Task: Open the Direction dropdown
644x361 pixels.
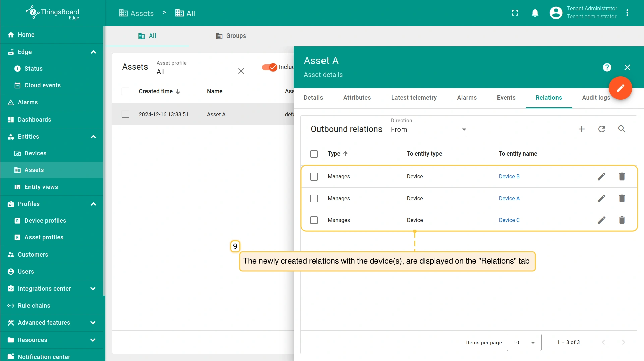Action: click(428, 129)
